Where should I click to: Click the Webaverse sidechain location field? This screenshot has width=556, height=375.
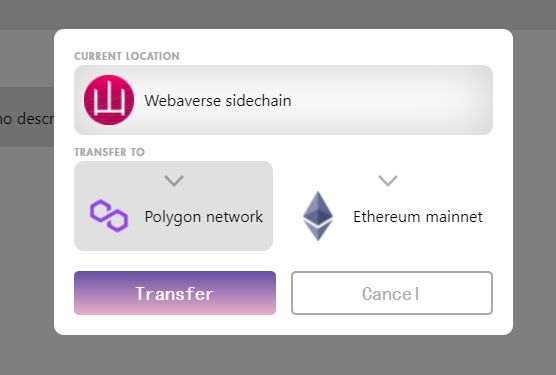283,100
